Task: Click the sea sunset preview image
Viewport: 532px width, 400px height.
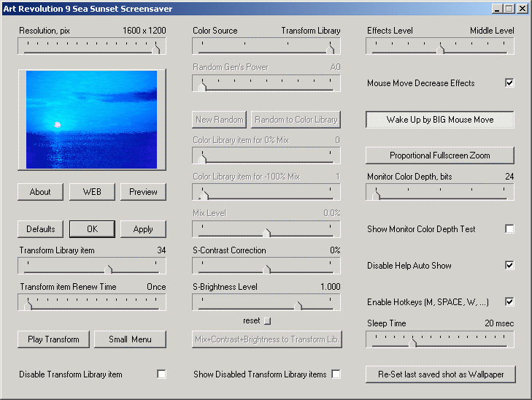Action: [x=92, y=120]
